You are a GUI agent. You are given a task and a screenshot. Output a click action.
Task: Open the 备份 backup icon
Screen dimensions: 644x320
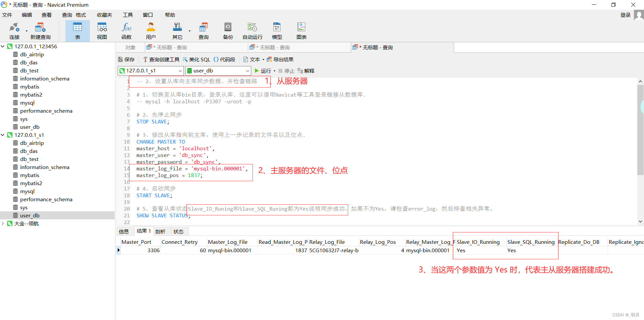click(228, 31)
